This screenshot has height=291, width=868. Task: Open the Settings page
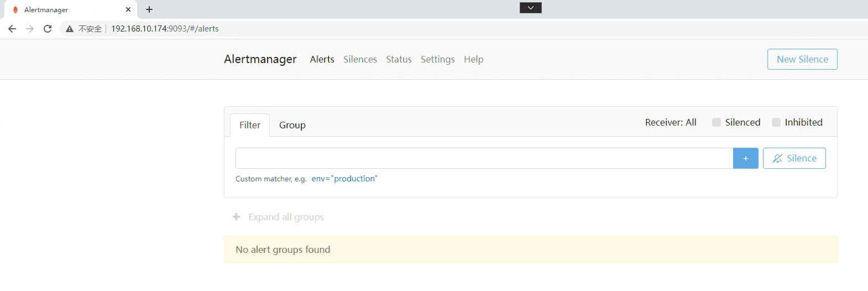click(437, 59)
